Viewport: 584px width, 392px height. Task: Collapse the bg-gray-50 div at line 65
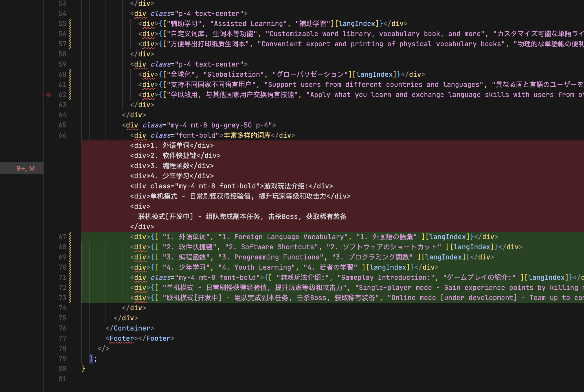coord(75,125)
